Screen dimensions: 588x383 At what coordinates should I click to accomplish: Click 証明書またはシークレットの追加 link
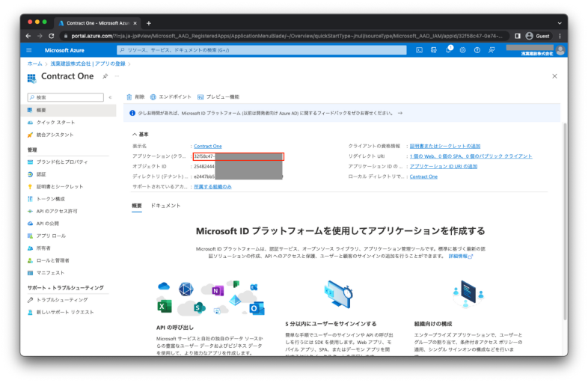445,147
